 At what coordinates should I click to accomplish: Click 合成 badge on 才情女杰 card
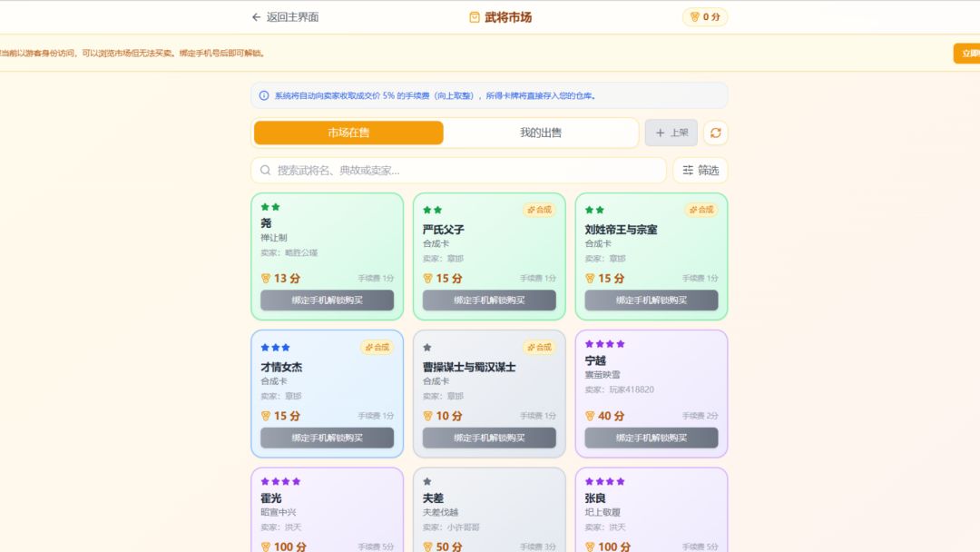tap(377, 347)
